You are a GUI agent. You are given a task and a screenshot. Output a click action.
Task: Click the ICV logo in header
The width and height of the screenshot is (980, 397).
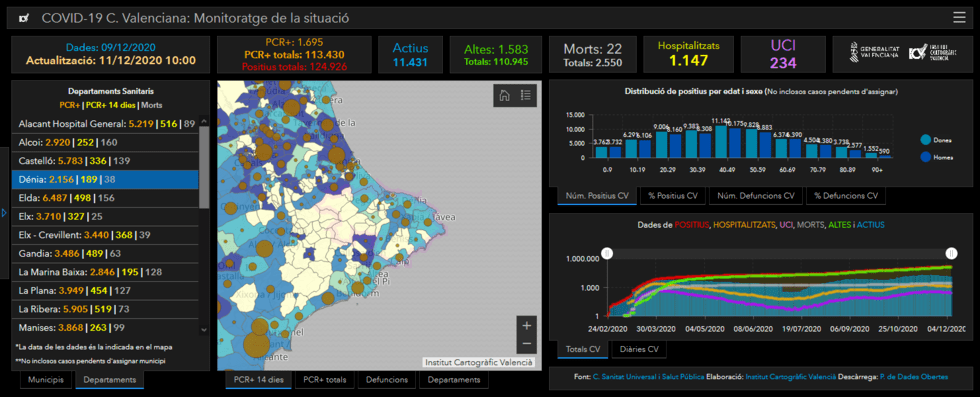click(24, 18)
